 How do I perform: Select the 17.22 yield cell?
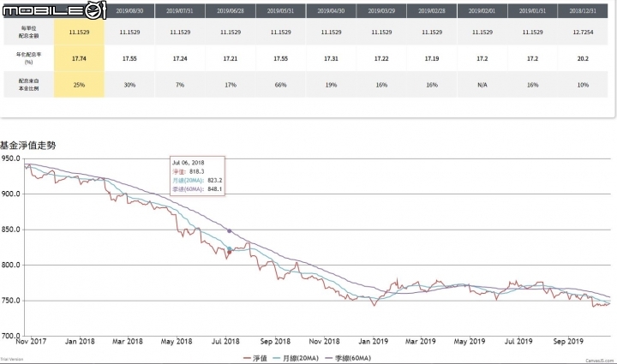tap(381, 58)
